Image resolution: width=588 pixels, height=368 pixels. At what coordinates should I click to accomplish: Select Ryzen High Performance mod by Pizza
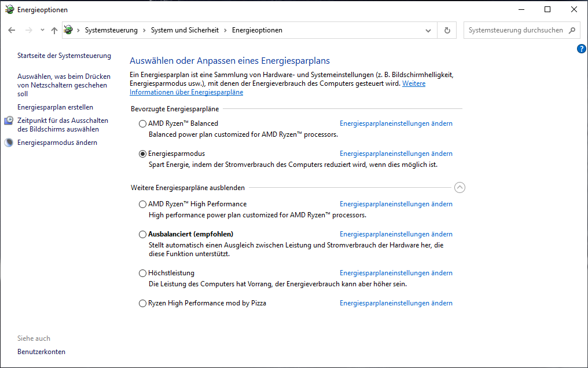(142, 304)
